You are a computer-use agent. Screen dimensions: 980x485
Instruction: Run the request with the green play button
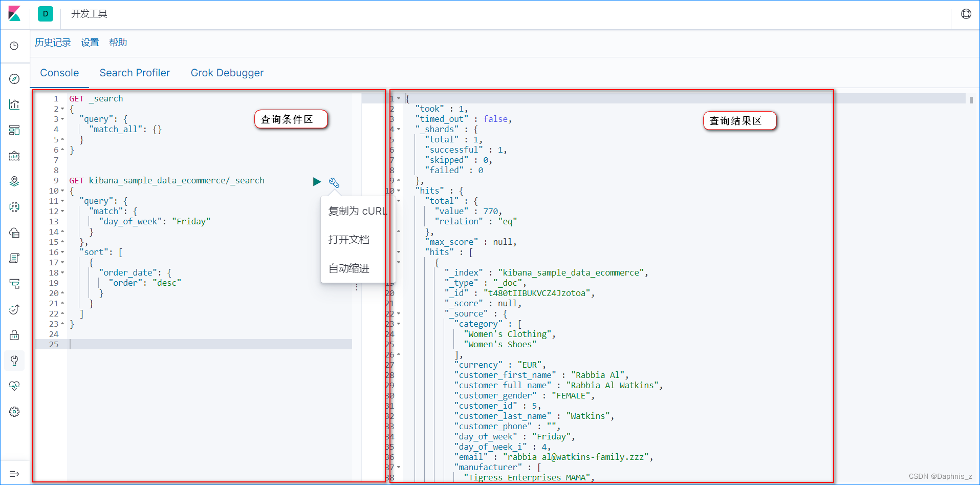317,182
